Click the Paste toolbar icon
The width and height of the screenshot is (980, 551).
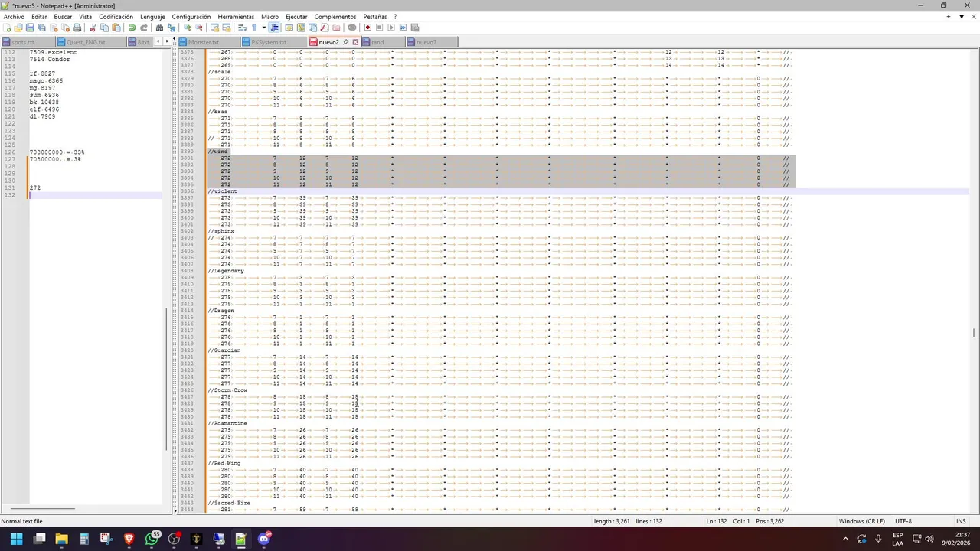click(116, 28)
